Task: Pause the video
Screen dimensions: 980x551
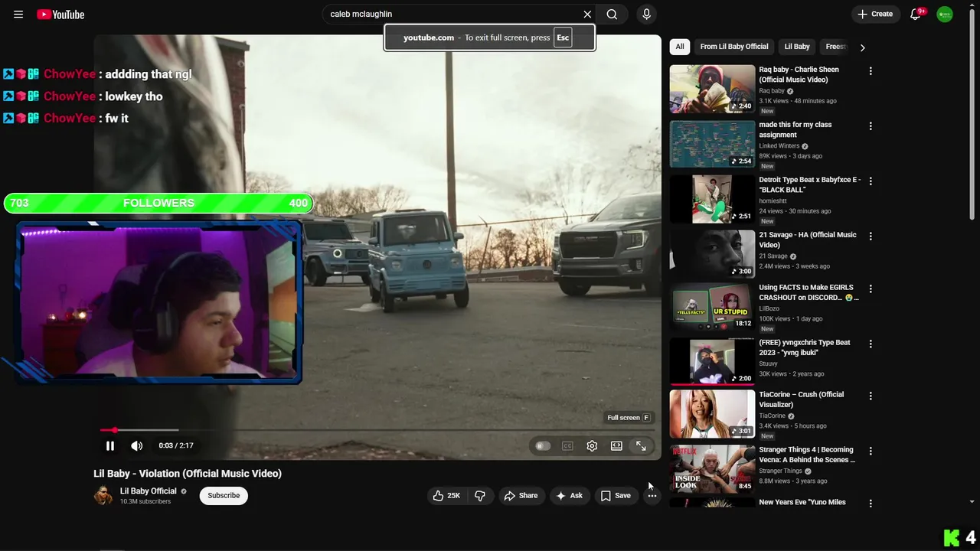Action: [x=110, y=446]
